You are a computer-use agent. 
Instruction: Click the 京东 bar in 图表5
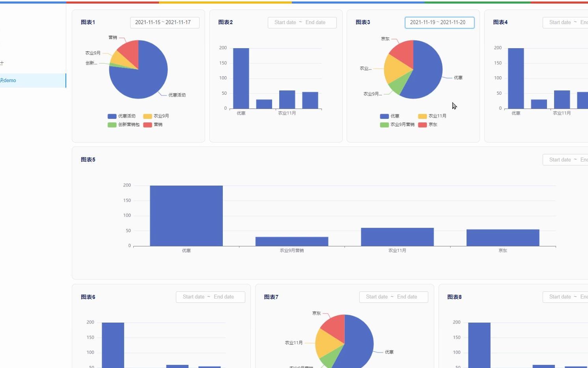[503, 238]
